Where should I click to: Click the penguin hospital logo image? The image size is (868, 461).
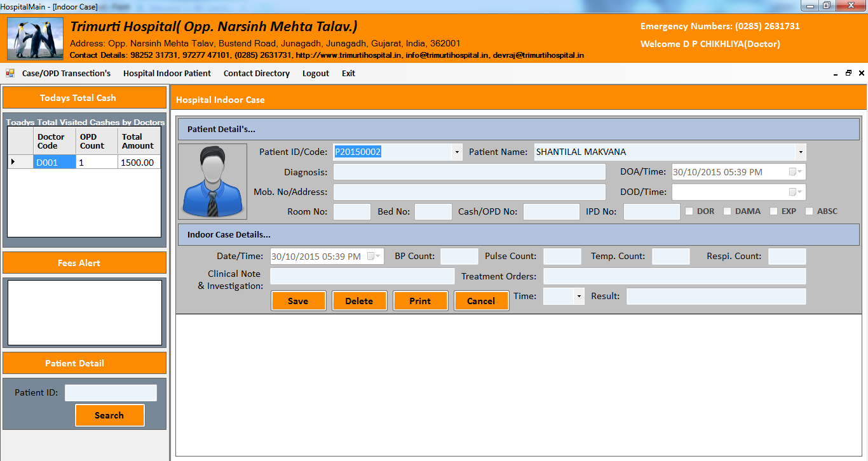tap(36, 39)
